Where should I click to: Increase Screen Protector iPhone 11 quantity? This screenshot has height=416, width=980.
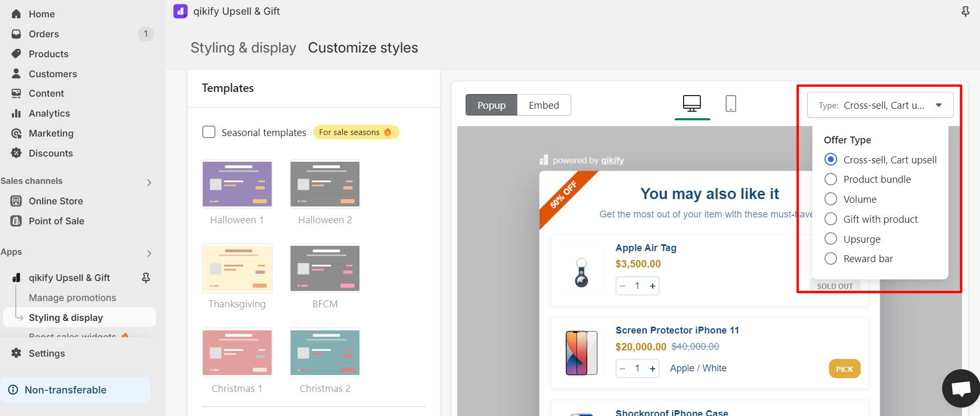coord(653,369)
